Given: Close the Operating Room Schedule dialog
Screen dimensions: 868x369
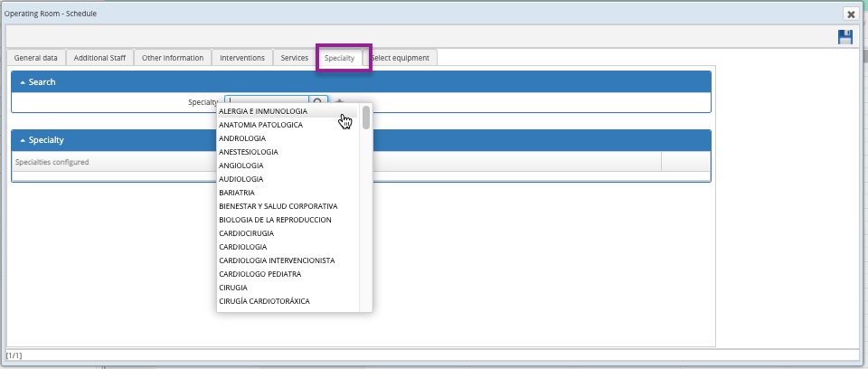Looking at the screenshot, I should 850,14.
